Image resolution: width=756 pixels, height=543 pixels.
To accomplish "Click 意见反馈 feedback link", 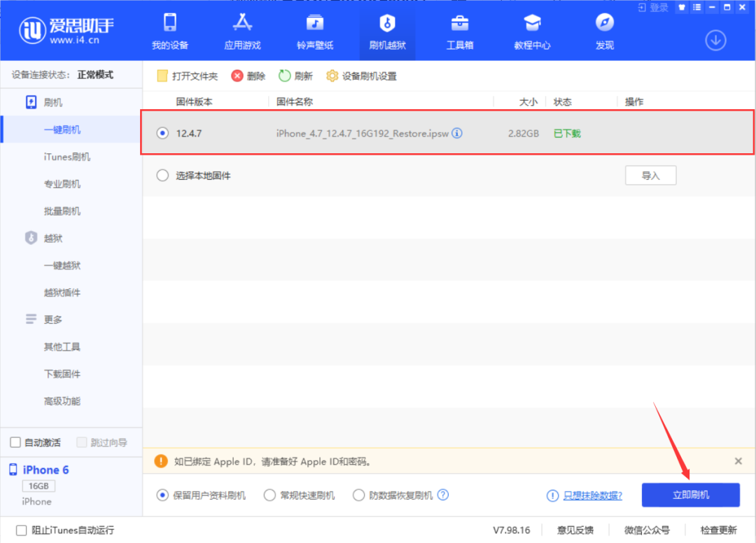I will pos(575,530).
